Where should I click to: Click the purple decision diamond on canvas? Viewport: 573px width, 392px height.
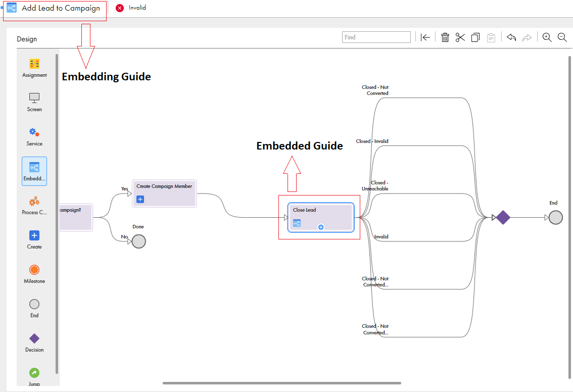pyautogui.click(x=503, y=218)
